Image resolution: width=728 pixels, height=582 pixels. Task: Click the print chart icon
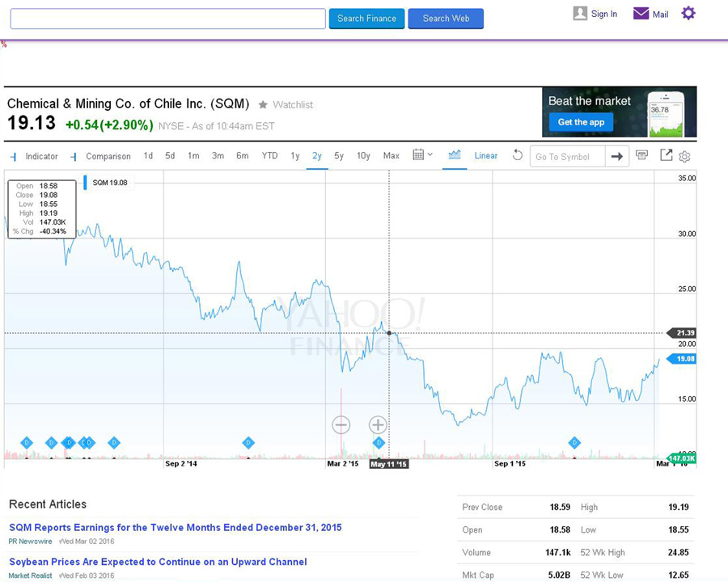click(641, 155)
